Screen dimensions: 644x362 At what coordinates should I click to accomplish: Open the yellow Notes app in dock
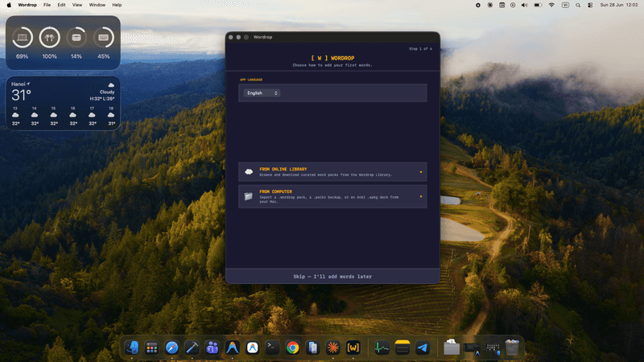point(402,348)
